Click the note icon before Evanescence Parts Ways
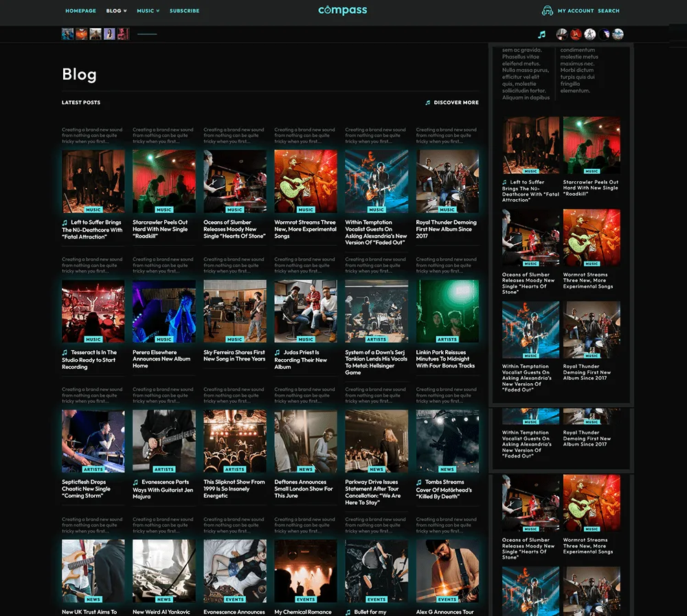This screenshot has height=616, width=687. pos(136,482)
